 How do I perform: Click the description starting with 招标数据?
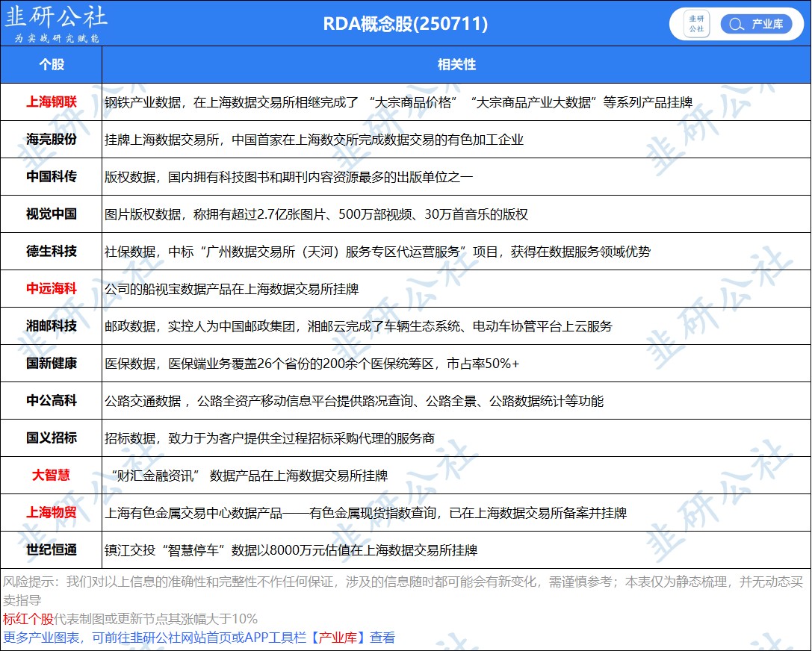pos(270,438)
